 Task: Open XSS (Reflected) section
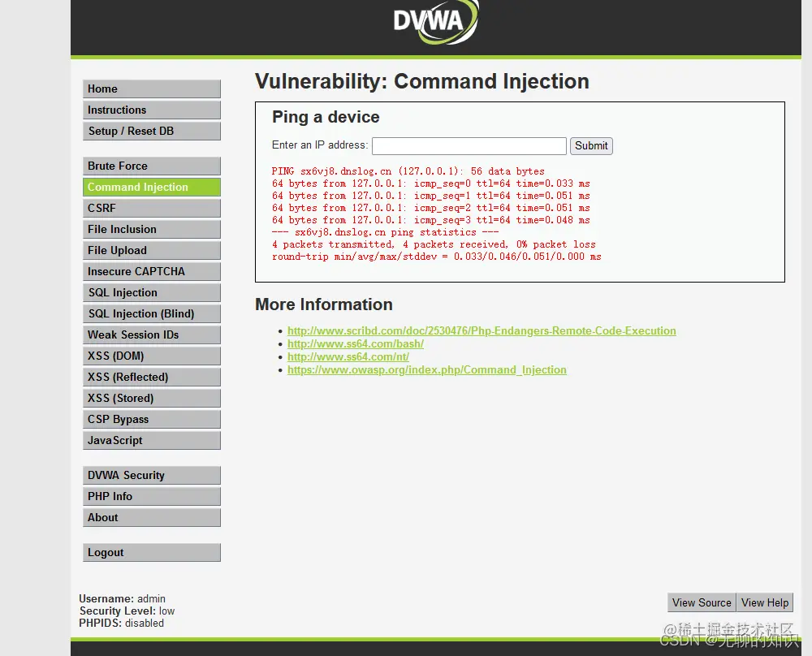152,377
